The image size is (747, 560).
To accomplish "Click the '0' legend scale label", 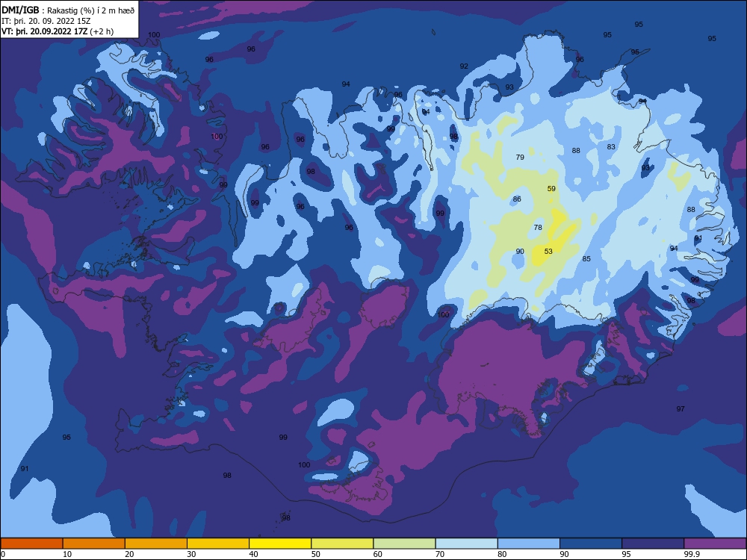I will pos(3,554).
